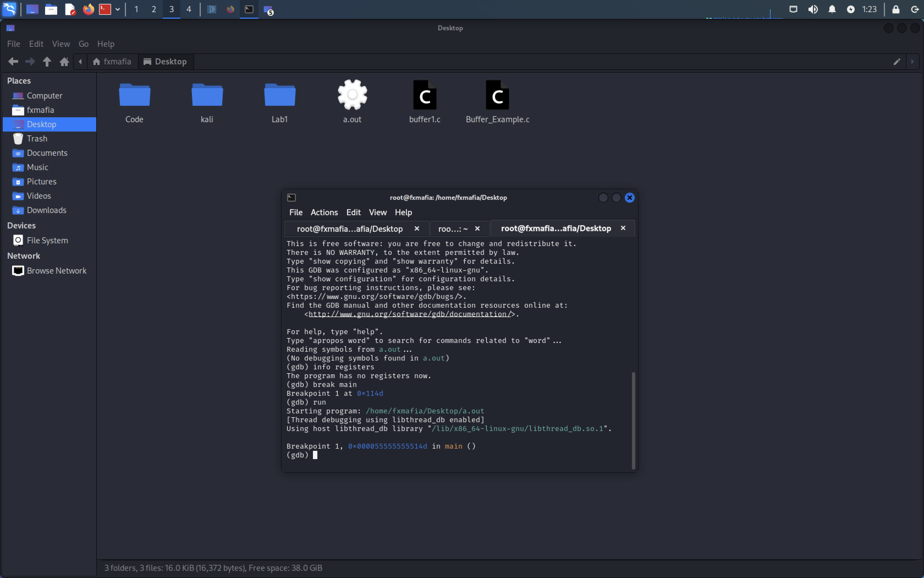Switch to workspace 4
The width and height of the screenshot is (924, 578).
pyautogui.click(x=189, y=9)
